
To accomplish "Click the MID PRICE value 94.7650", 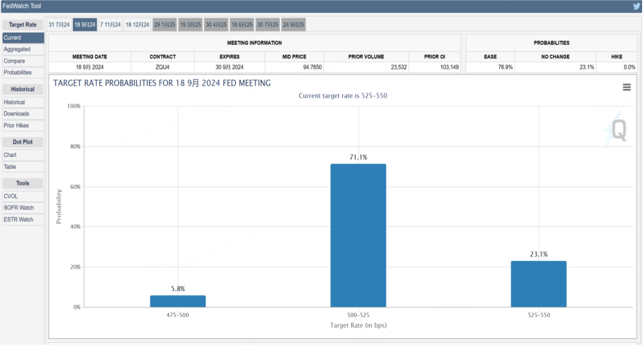I will (312, 68).
